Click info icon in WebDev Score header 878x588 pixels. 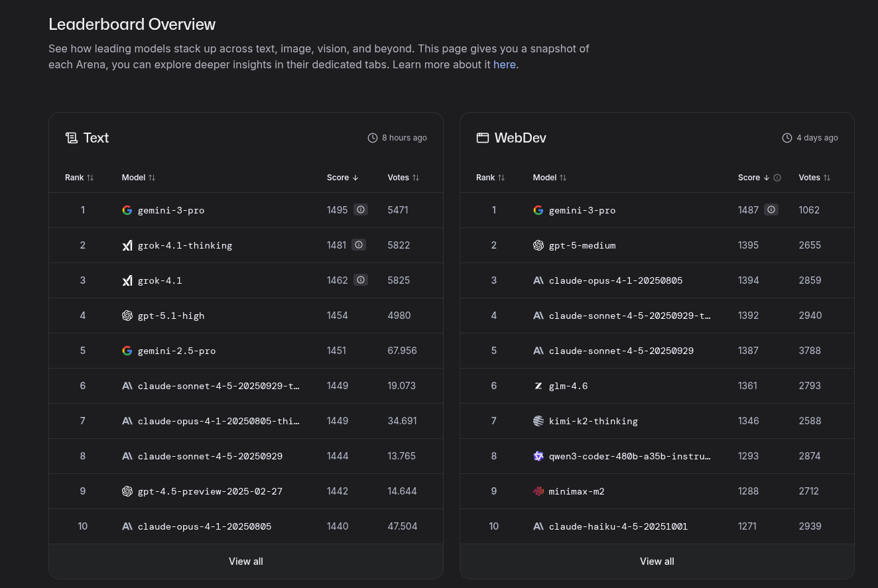pyautogui.click(x=777, y=178)
